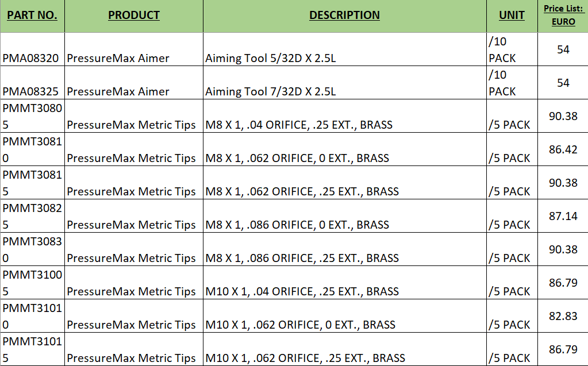Select the PMMT31005 part number cell

tap(32, 283)
